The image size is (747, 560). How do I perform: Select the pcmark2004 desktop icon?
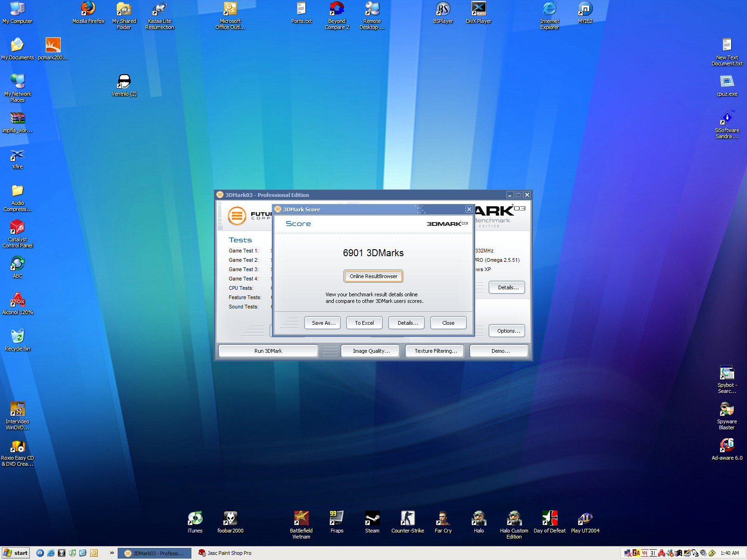tap(53, 49)
